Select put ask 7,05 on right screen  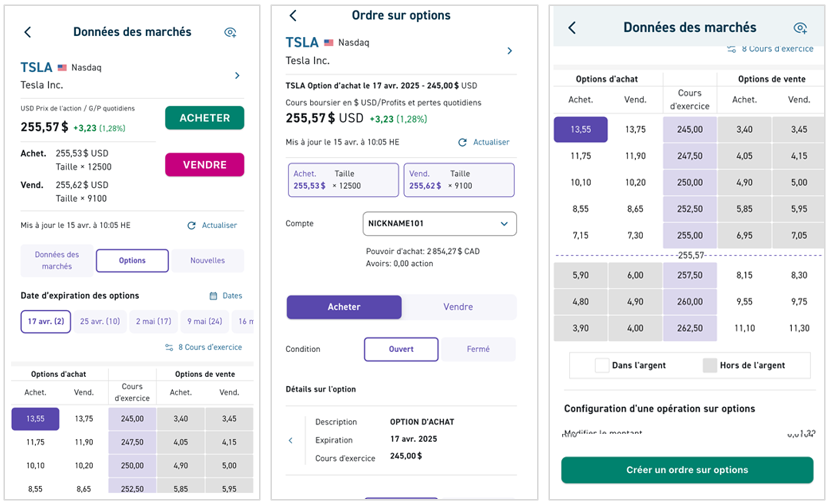click(799, 235)
